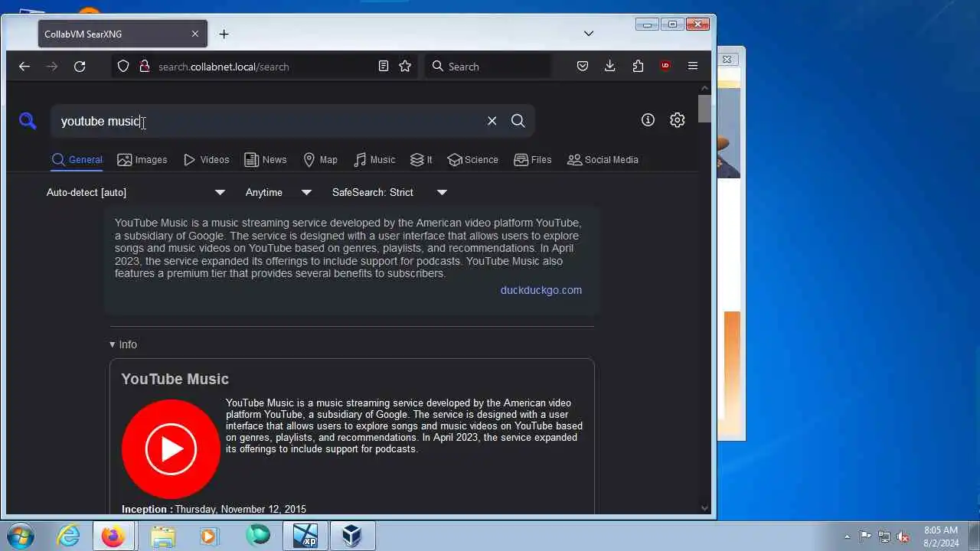Open the VirtualBox taskbar icon
The image size is (980, 551).
pyautogui.click(x=352, y=536)
